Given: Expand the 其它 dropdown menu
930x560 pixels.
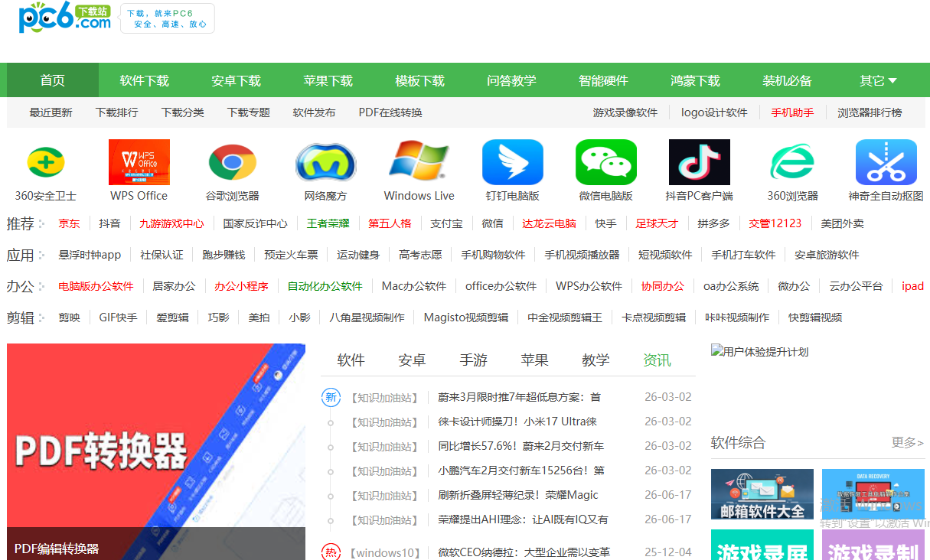Looking at the screenshot, I should click(x=879, y=80).
